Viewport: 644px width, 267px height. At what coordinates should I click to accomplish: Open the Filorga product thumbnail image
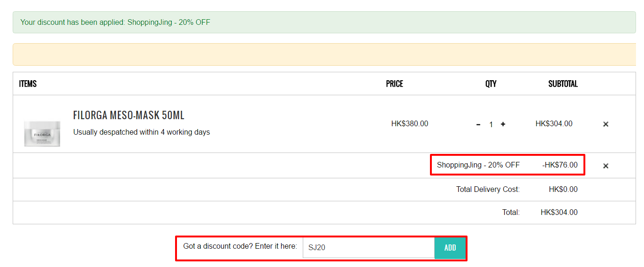tap(42, 133)
